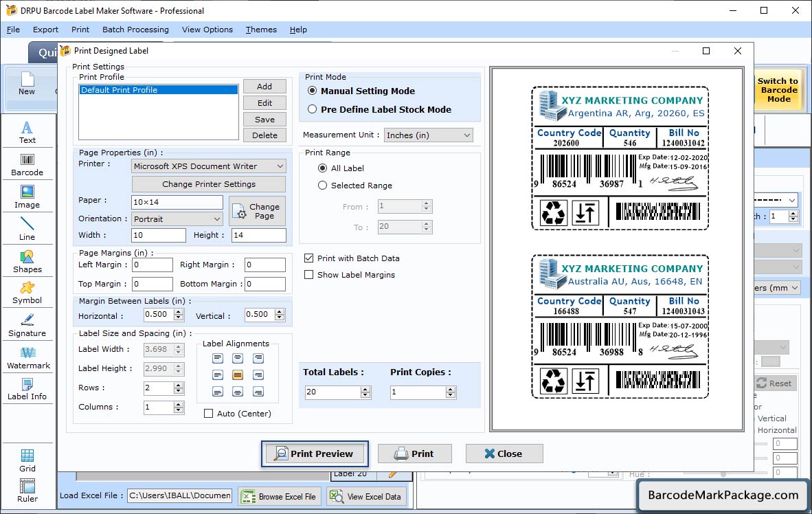The height and width of the screenshot is (514, 812).
Task: Click View Excel Data button
Action: (x=367, y=496)
